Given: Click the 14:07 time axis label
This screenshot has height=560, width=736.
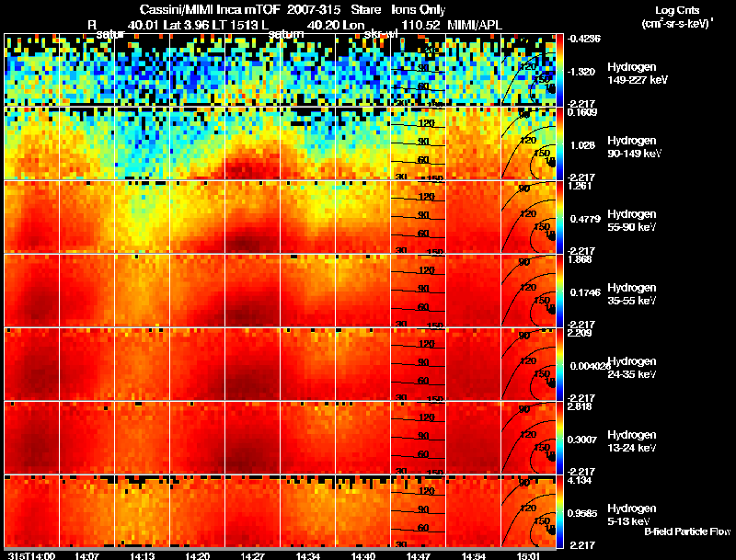Looking at the screenshot, I should (x=86, y=556).
